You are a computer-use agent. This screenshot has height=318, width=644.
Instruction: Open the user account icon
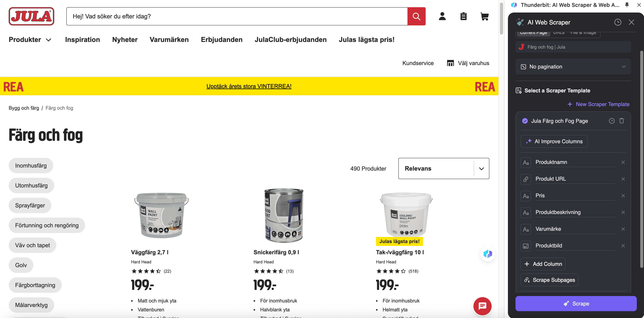(x=442, y=16)
